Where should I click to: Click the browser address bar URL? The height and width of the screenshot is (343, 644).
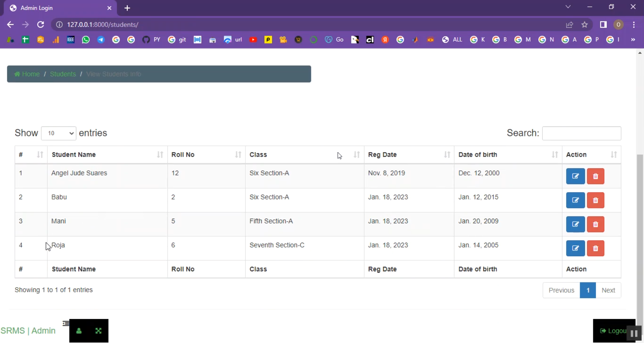[x=103, y=24]
